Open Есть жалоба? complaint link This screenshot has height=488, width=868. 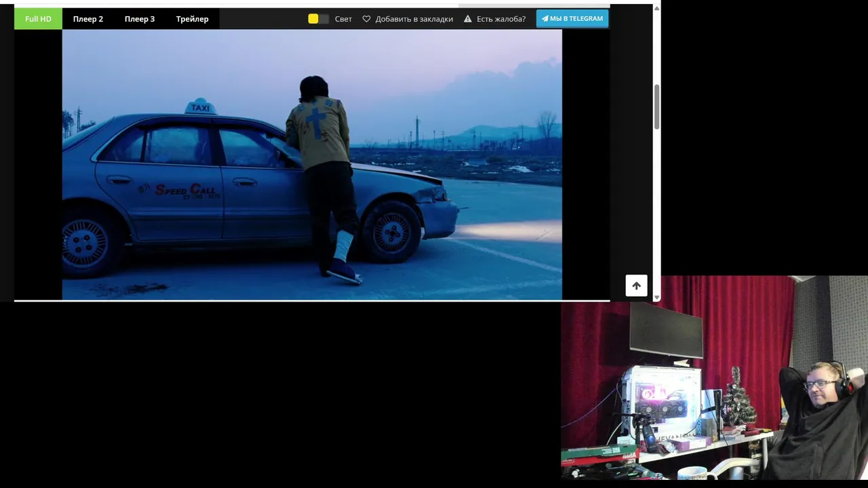pyautogui.click(x=501, y=19)
